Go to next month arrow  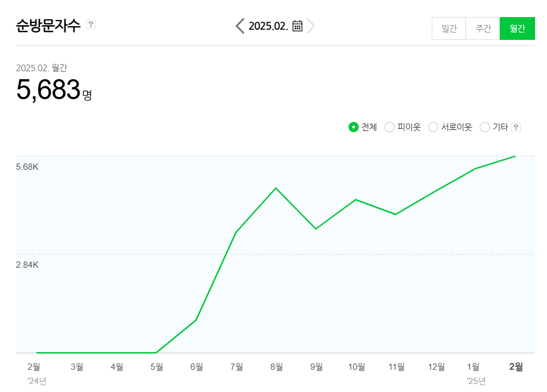point(311,26)
